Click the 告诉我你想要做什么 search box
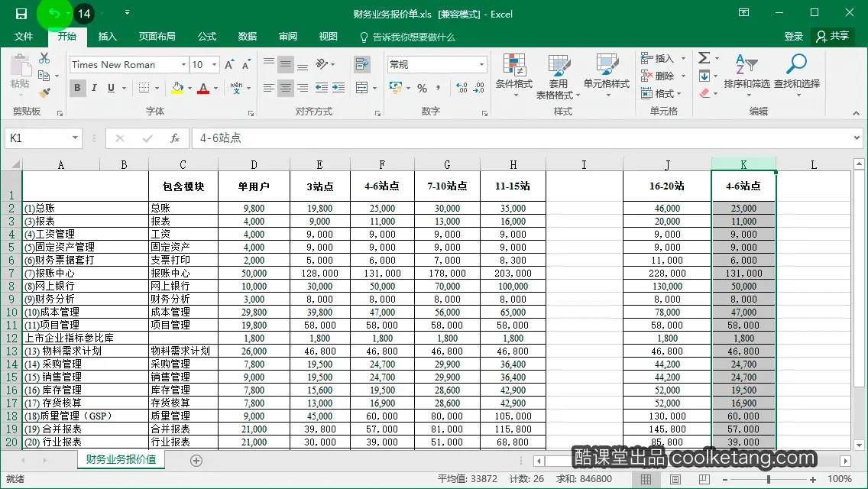This screenshot has width=868, height=489. tap(407, 37)
